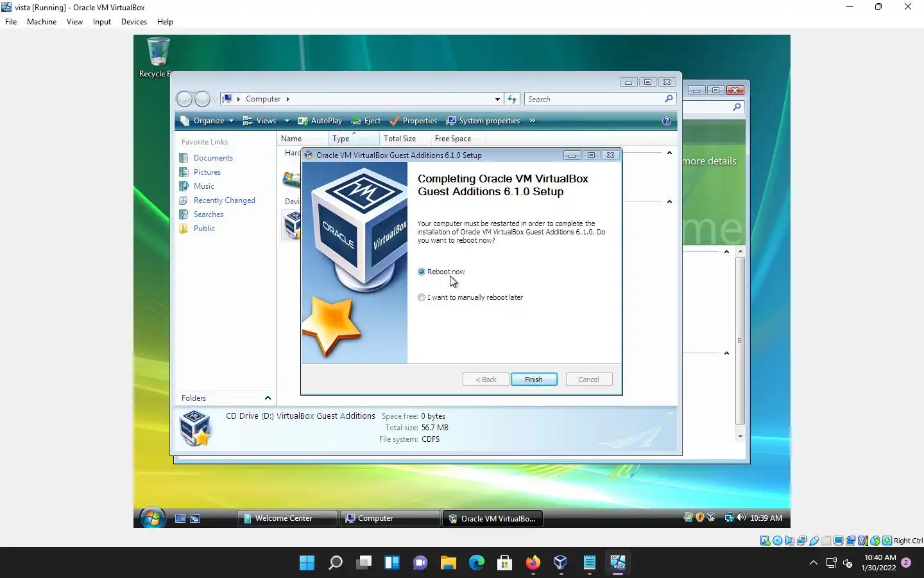Click VirtualBox optical drive status icon

click(x=777, y=541)
